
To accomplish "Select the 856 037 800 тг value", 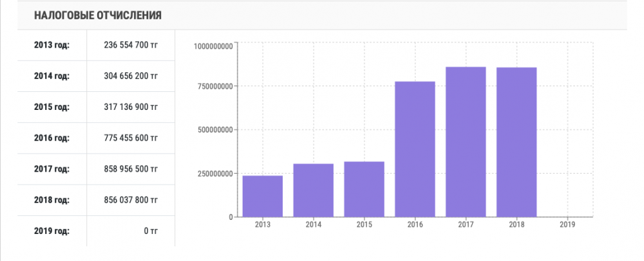I will point(131,199).
